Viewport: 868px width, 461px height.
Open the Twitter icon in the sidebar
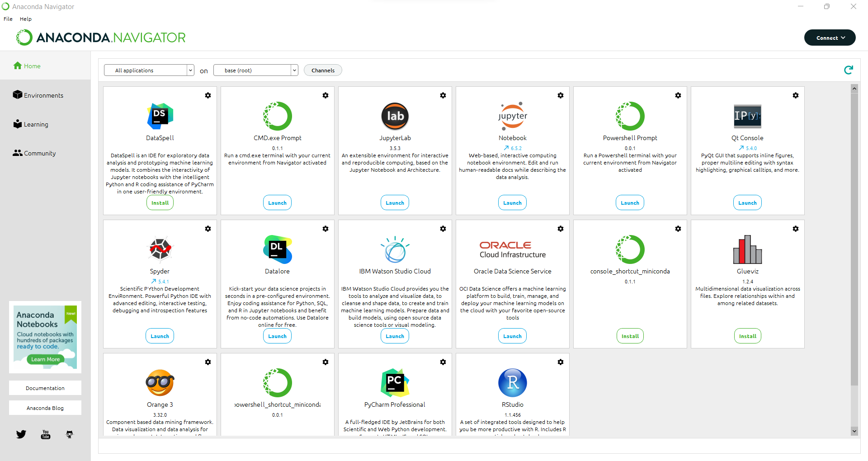[x=21, y=434]
